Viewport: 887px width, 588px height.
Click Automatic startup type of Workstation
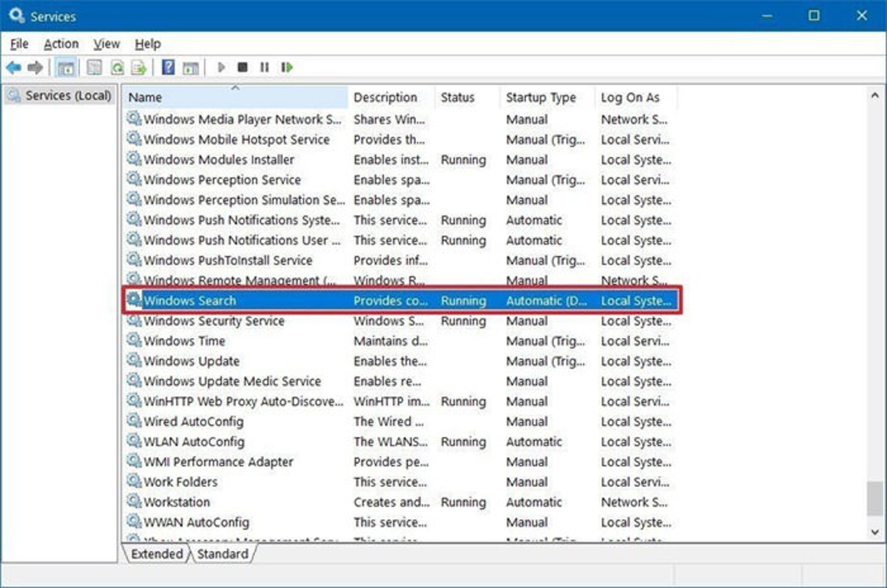click(534, 502)
